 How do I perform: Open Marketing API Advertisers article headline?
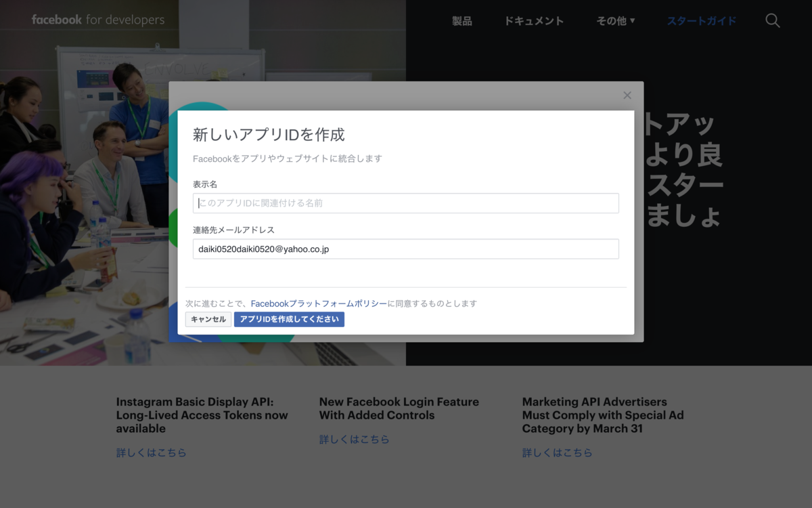pyautogui.click(x=603, y=415)
